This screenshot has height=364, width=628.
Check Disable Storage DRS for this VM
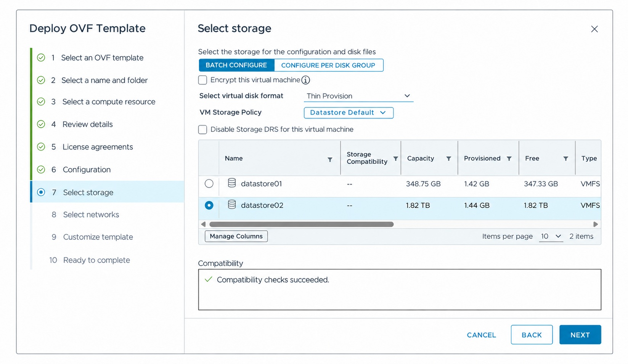click(202, 130)
